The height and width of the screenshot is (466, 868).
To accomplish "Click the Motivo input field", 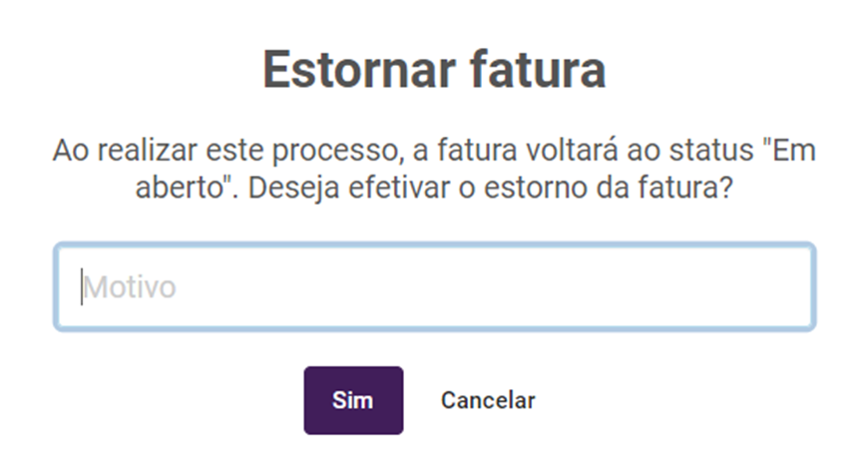I will (x=434, y=287).
